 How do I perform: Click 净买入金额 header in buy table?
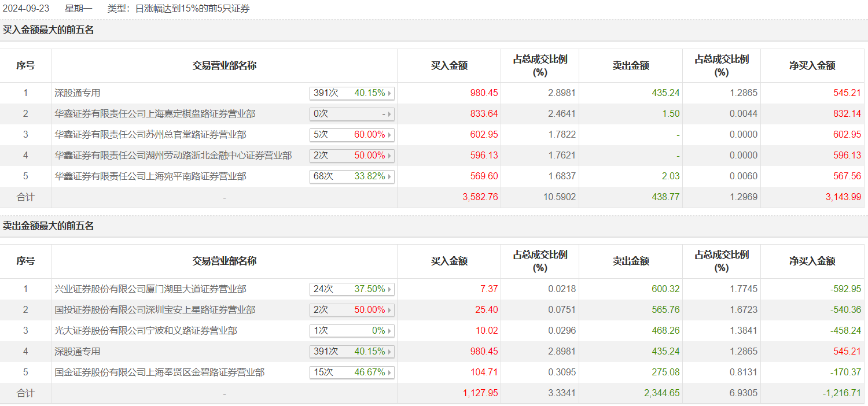[x=812, y=66]
